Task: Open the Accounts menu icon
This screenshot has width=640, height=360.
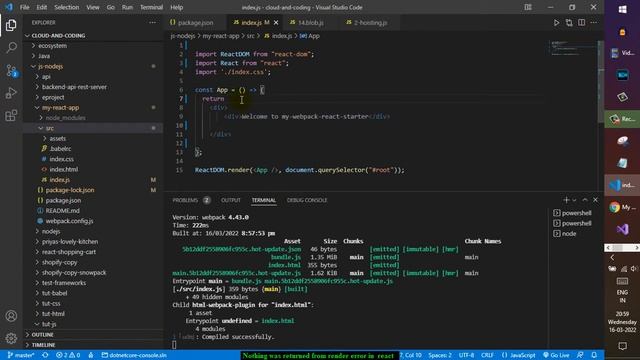Action: 11,316
